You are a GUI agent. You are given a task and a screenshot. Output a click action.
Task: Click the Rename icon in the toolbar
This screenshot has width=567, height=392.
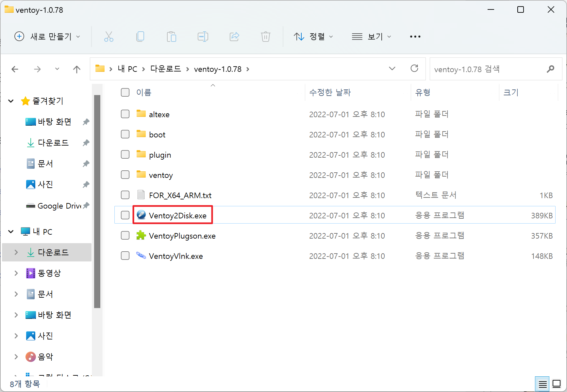click(x=203, y=37)
